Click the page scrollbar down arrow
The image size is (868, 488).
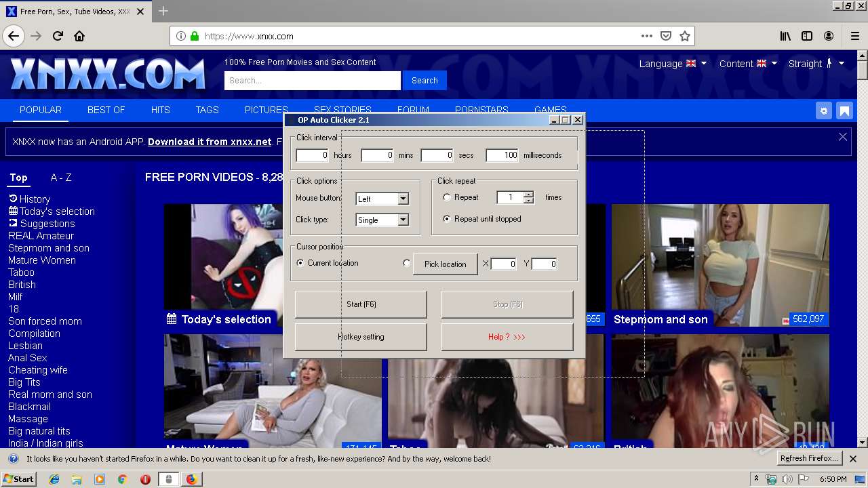[862, 443]
